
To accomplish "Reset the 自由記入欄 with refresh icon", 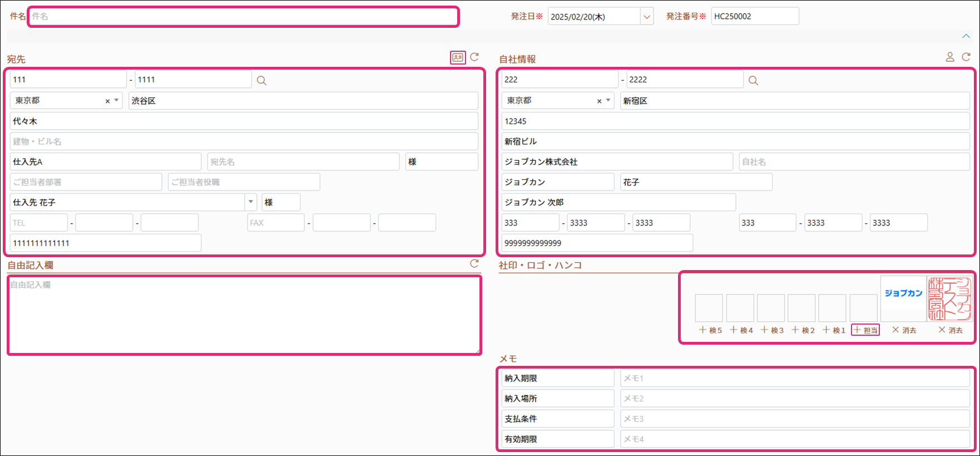I will [474, 264].
